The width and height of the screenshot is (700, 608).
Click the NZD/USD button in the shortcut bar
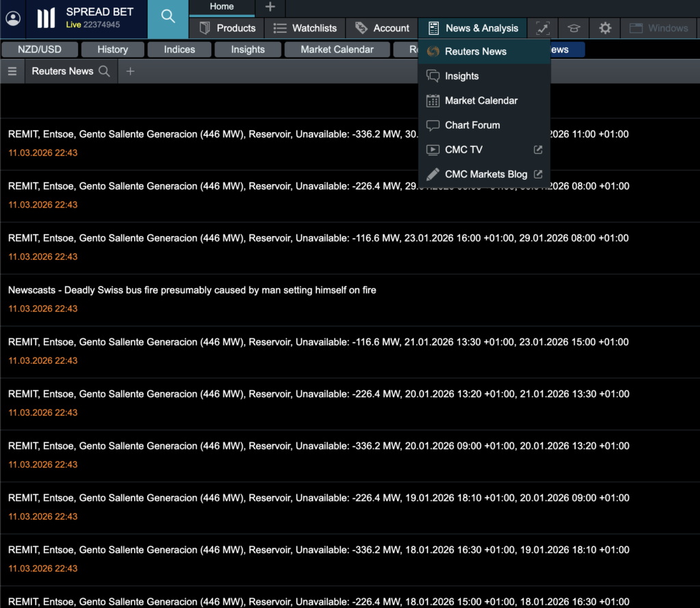pos(38,49)
